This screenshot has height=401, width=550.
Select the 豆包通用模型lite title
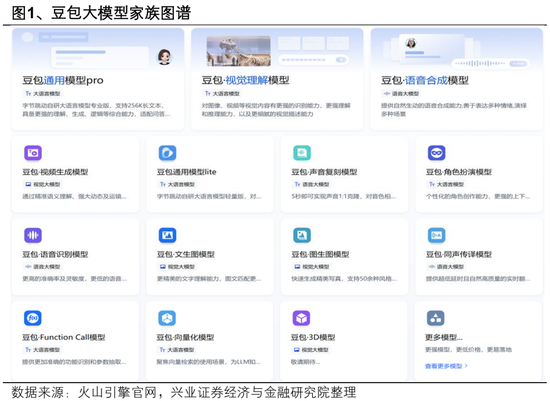click(187, 172)
